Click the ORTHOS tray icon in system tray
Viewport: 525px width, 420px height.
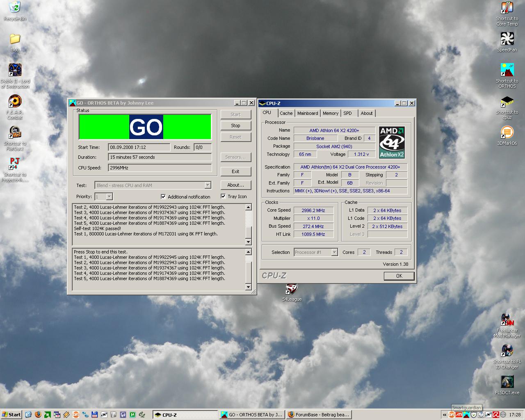pyautogui.click(x=466, y=415)
